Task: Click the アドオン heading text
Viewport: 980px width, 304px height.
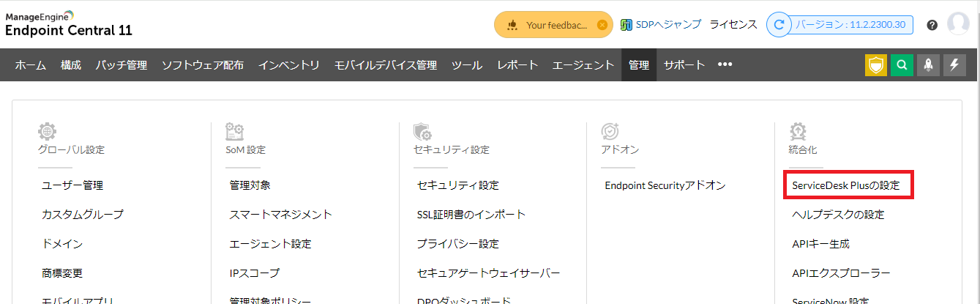Action: coord(620,150)
